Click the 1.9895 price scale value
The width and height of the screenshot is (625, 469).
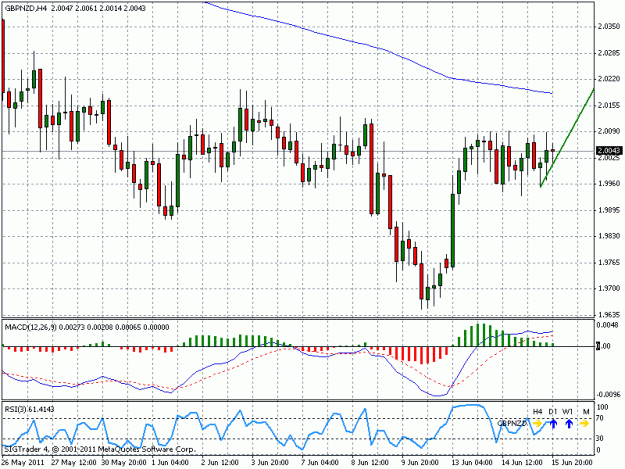[x=609, y=210]
